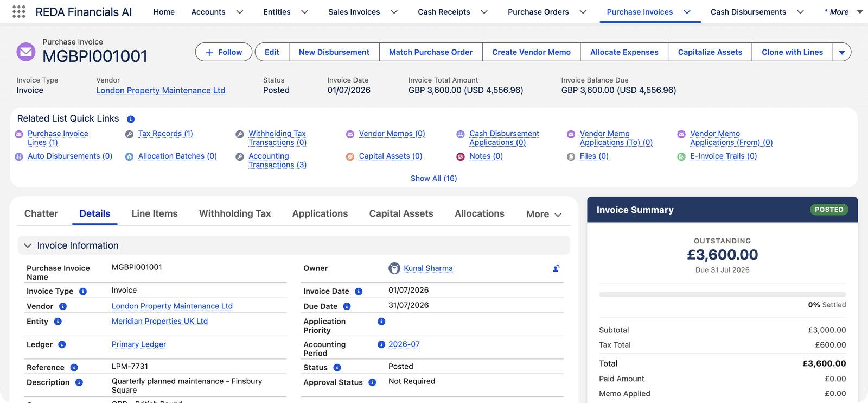Expand the Entities nav dropdown chevron
This screenshot has height=403, width=868.
pos(305,12)
